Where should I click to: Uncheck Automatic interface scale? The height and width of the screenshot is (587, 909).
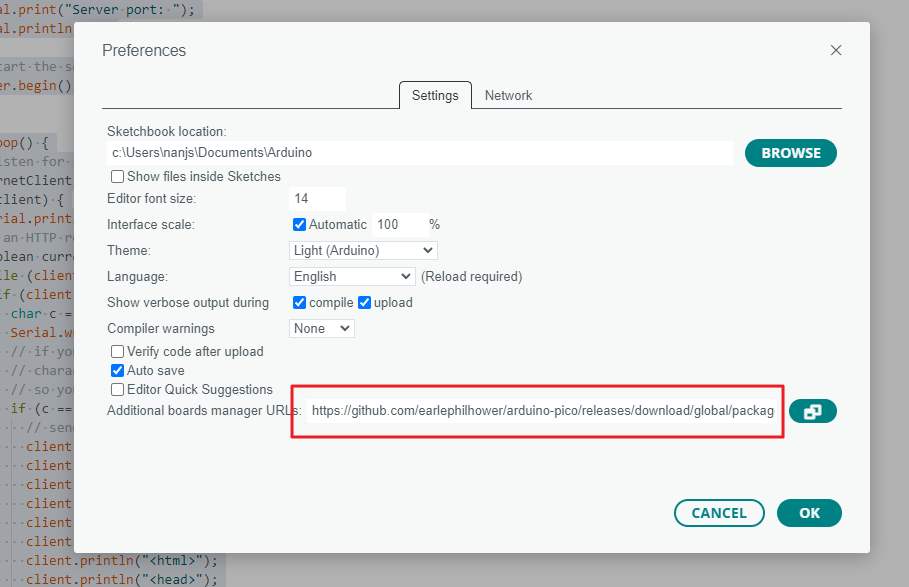298,224
